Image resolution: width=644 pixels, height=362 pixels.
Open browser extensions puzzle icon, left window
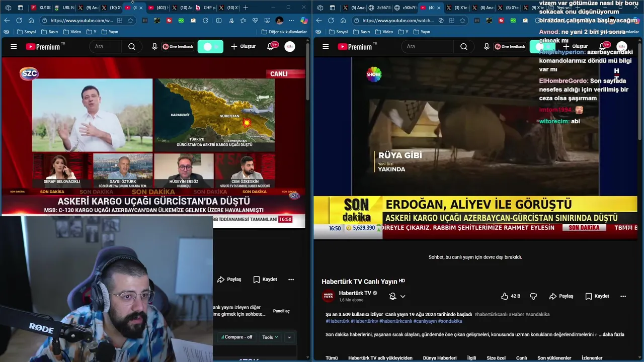click(x=206, y=21)
